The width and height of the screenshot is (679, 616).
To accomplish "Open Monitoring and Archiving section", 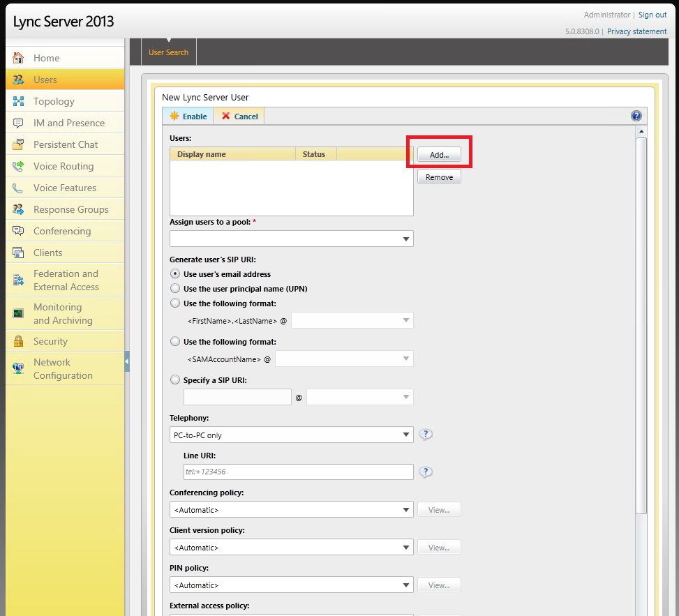I will (64, 313).
